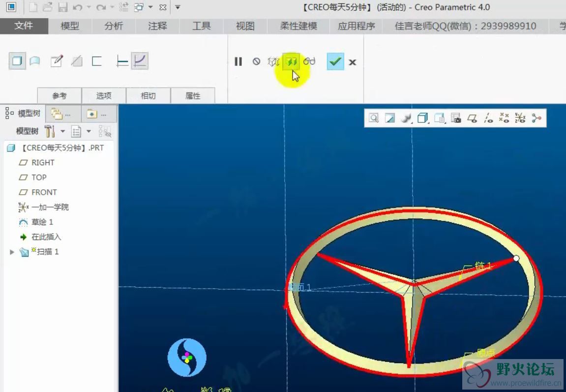Click the regenerate model icon
The image size is (566, 392).
click(123, 7)
